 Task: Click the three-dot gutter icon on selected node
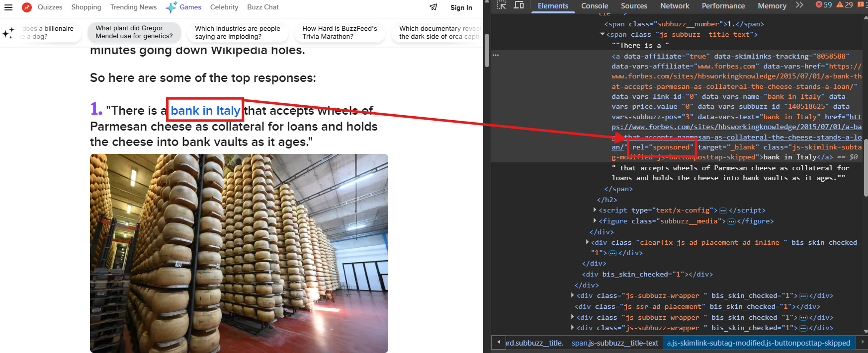click(x=496, y=55)
